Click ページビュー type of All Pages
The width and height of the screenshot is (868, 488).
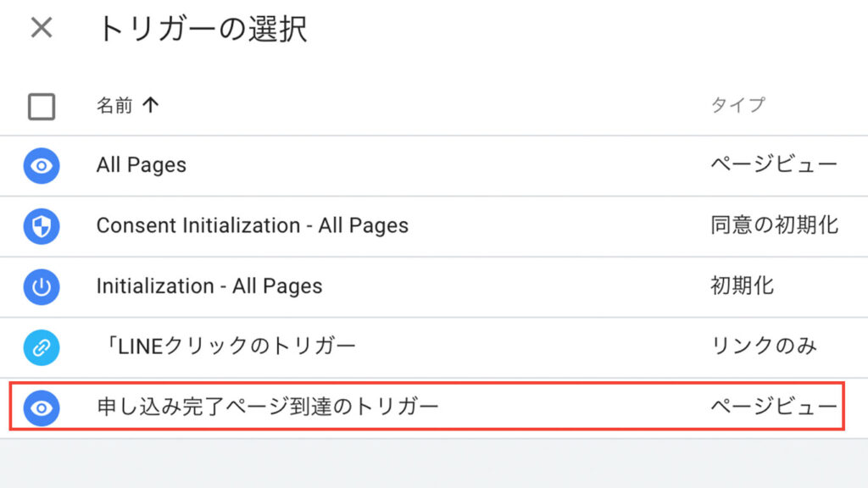[774, 165]
